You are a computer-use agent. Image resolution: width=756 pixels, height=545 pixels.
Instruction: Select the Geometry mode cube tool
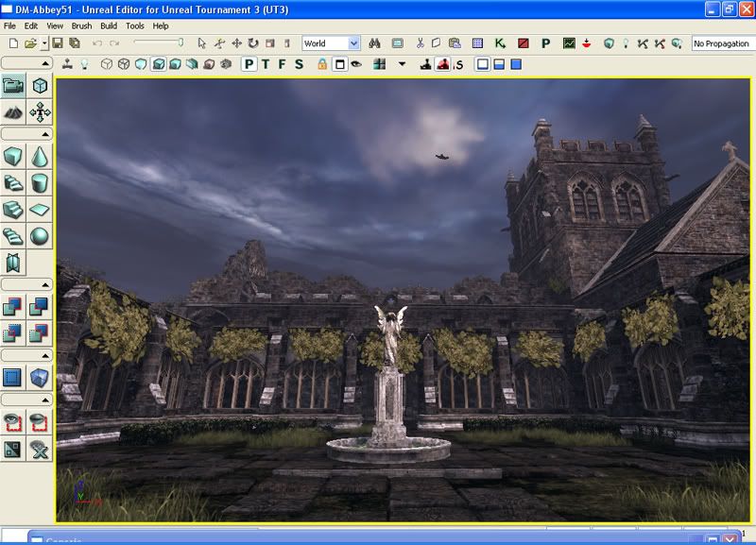click(x=40, y=86)
